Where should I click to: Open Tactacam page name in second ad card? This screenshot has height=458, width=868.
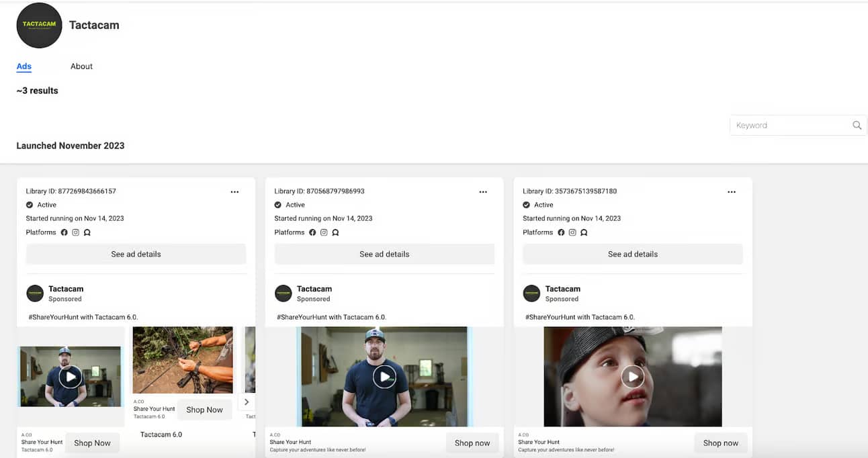tap(314, 289)
